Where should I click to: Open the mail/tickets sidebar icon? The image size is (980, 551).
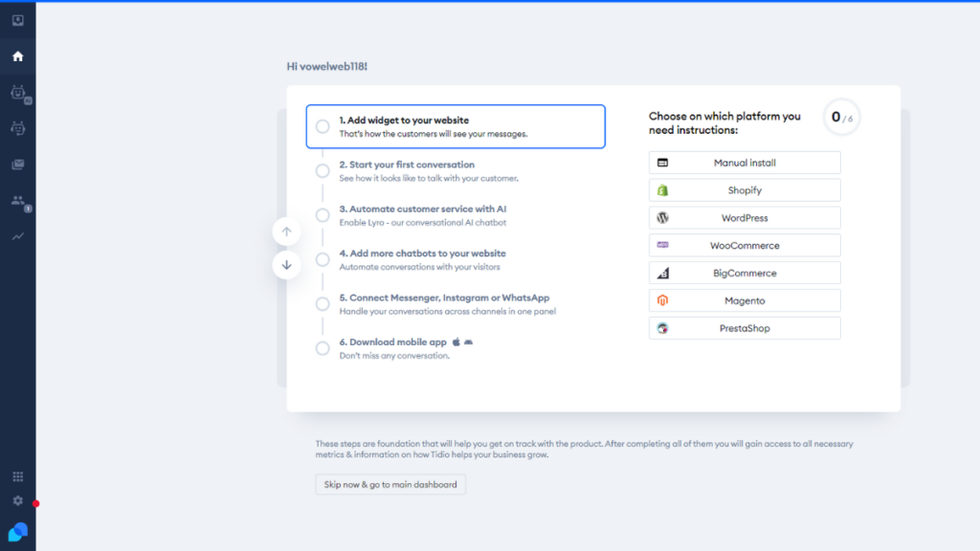pyautogui.click(x=17, y=165)
